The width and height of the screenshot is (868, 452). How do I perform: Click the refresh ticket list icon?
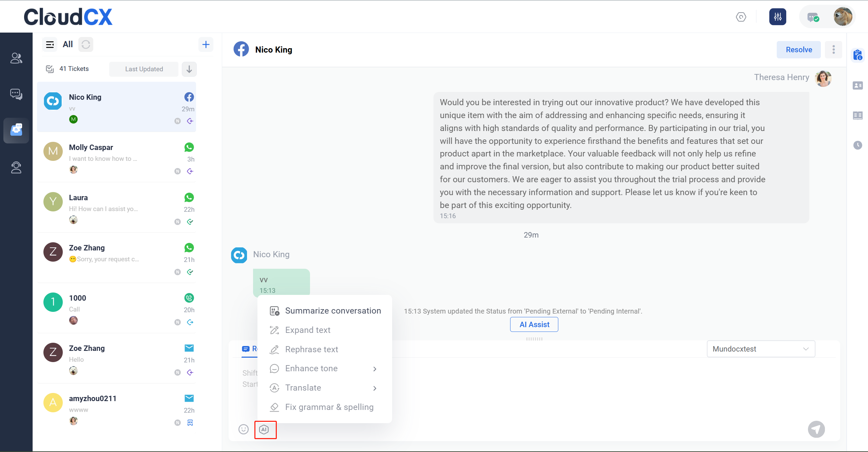86,44
